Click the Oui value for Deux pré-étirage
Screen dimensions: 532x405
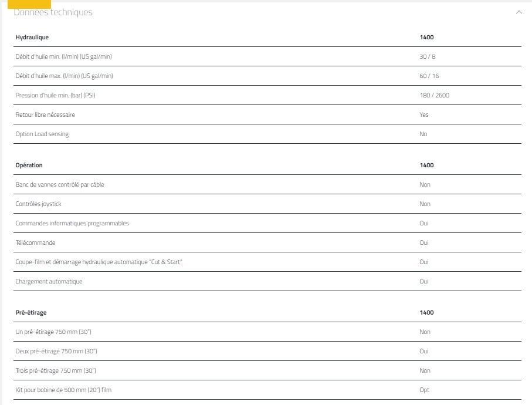coord(424,351)
